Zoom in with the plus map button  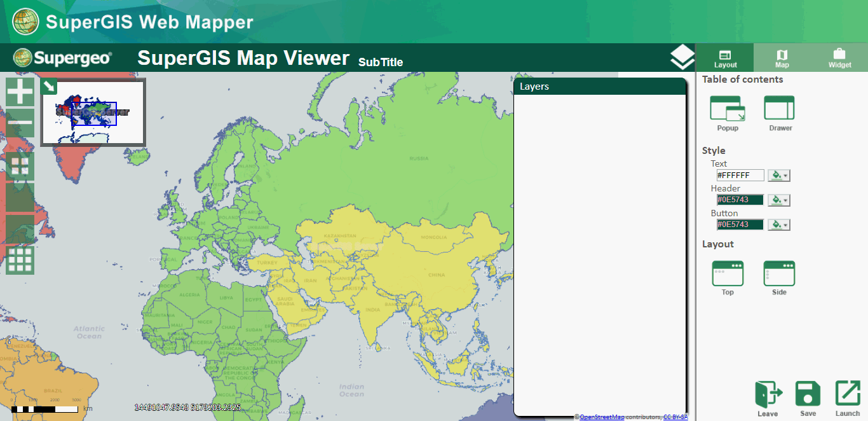click(20, 92)
